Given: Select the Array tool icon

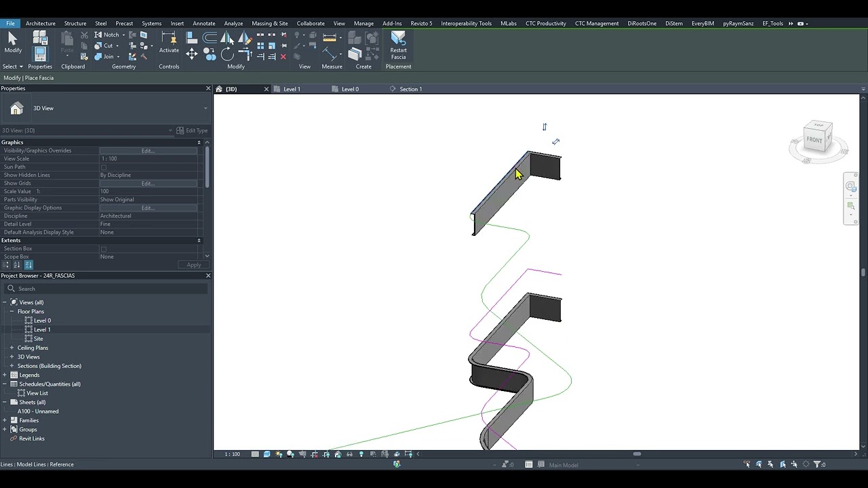Looking at the screenshot, I should click(x=260, y=45).
